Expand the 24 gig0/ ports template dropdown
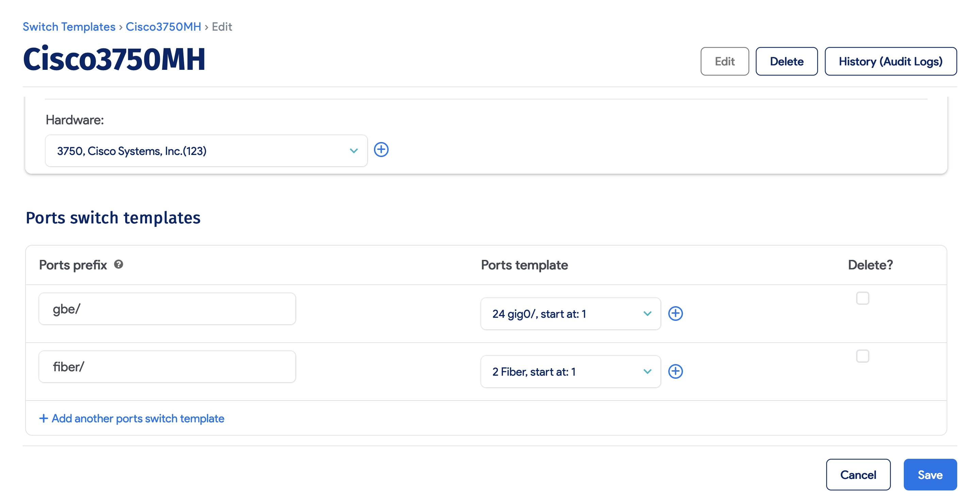The image size is (980, 500). pos(570,314)
